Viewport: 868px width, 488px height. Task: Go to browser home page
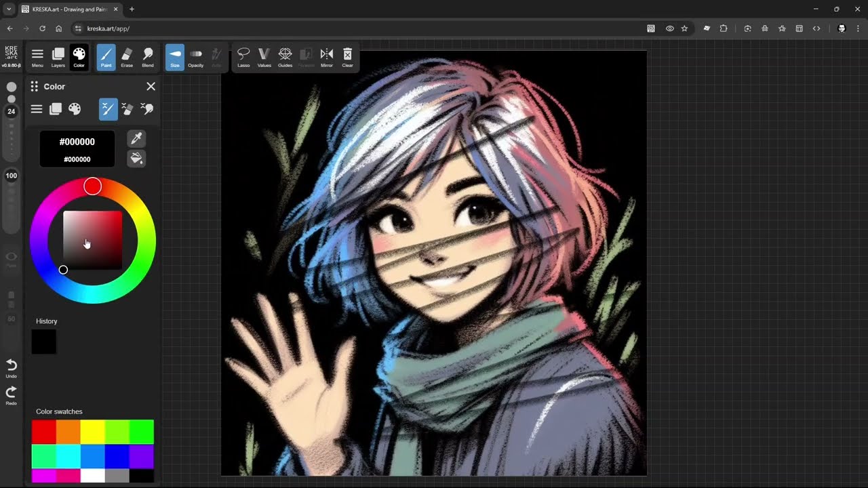tap(59, 28)
